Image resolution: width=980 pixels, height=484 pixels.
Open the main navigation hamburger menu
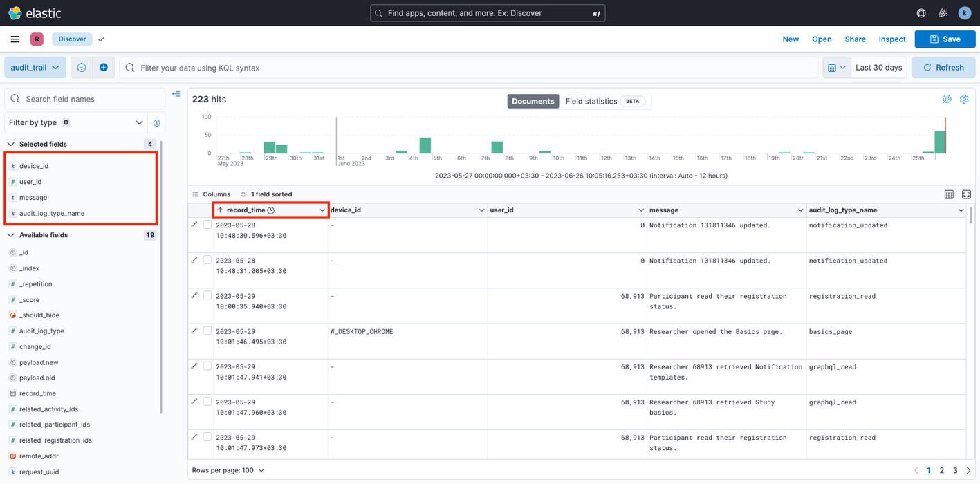tap(15, 39)
